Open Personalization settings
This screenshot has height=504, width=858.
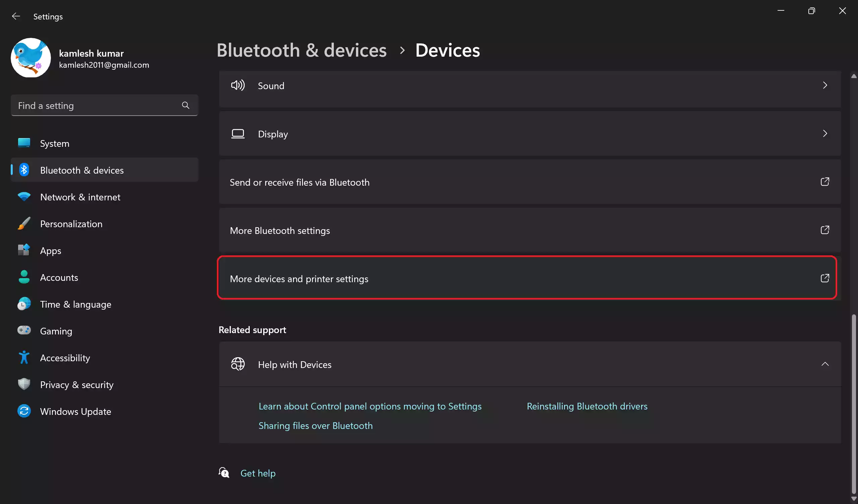[x=104, y=224]
